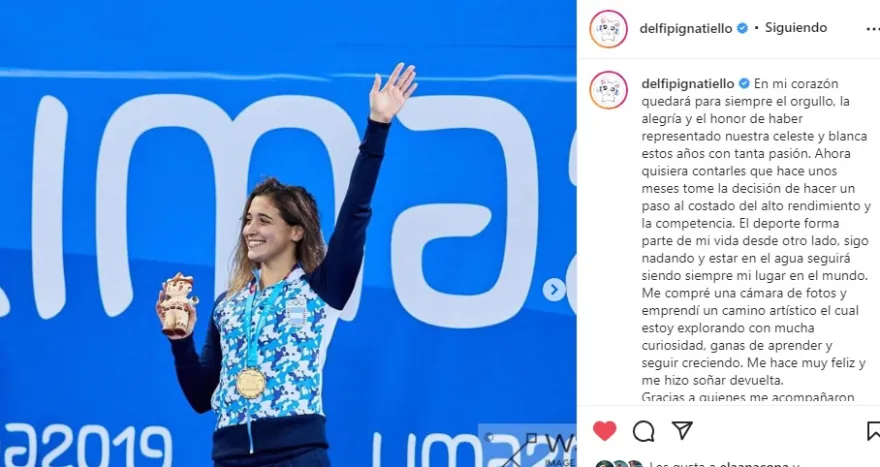Click caption text starting 'En mi corazón'
880x467 pixels.
point(755,240)
